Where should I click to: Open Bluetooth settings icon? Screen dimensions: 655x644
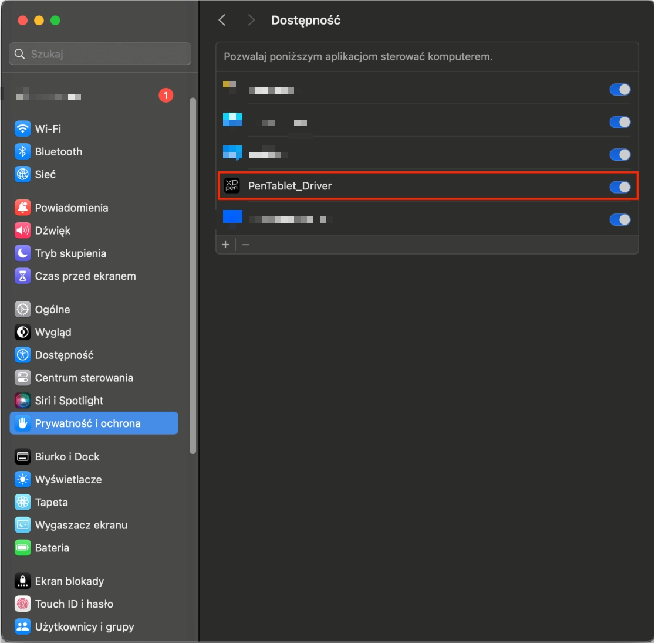coord(22,151)
